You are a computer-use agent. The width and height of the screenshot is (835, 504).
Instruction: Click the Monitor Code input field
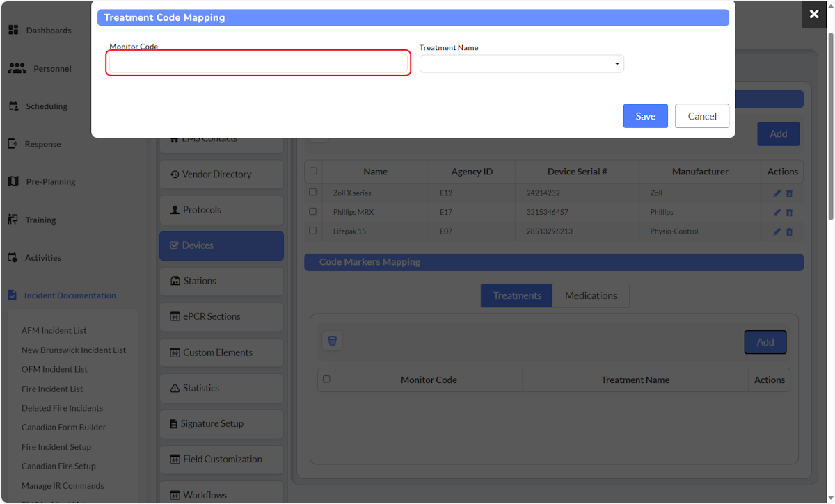coord(258,64)
